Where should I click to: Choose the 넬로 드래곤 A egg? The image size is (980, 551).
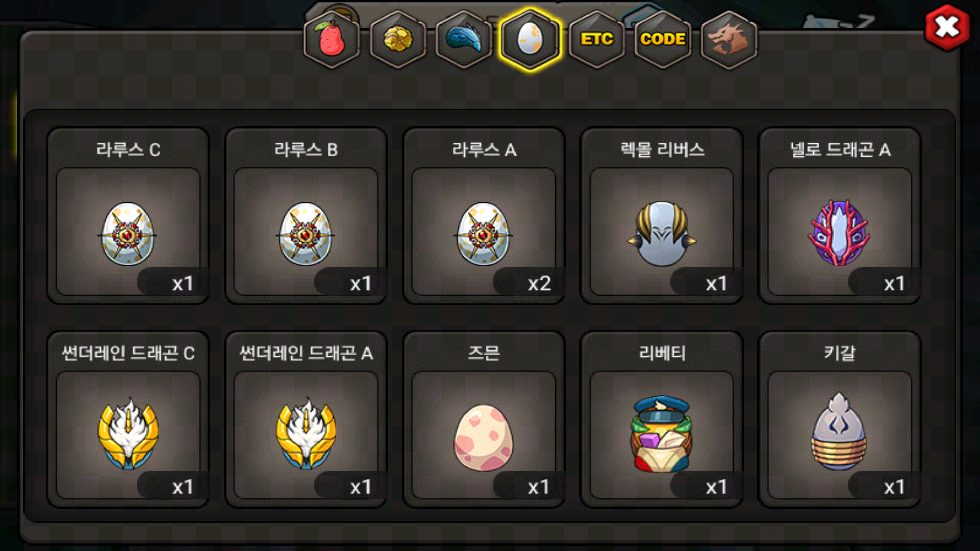coord(840,215)
